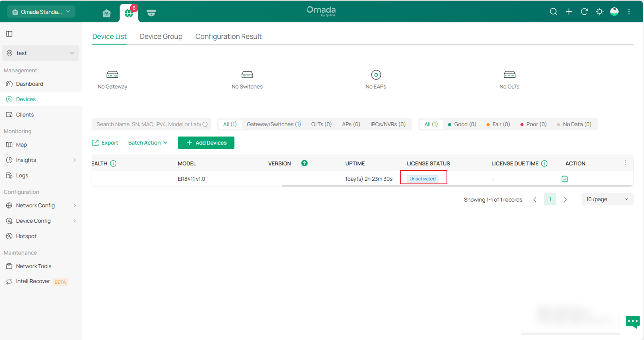The width and height of the screenshot is (644, 340).
Task: Open the Batch Action dropdown
Action: tap(148, 143)
